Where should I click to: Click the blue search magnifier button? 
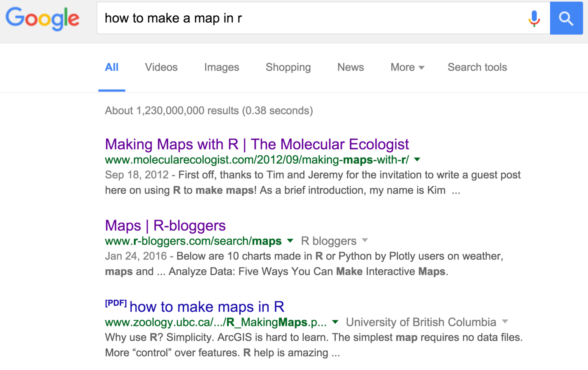(566, 18)
